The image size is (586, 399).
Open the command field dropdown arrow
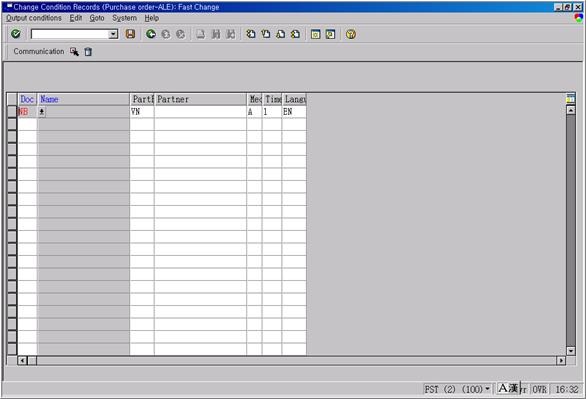pos(113,34)
